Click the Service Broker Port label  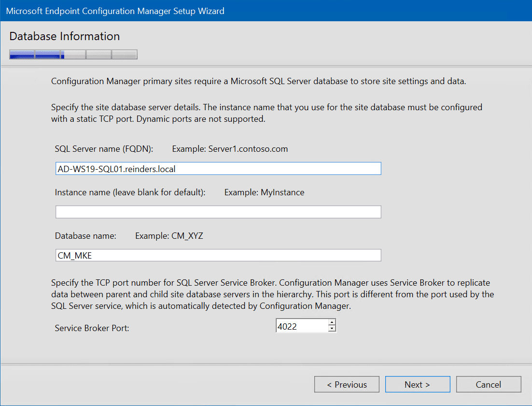92,328
